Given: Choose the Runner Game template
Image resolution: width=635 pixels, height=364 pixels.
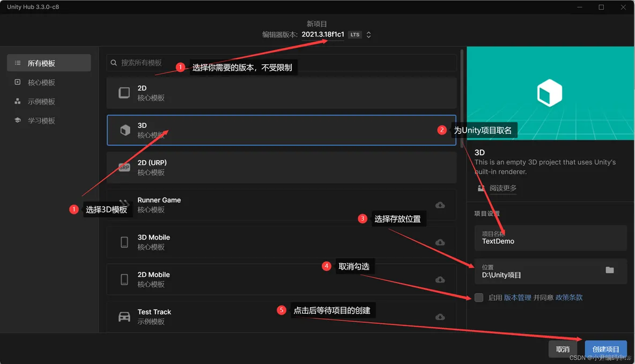Looking at the screenshot, I should coord(282,204).
